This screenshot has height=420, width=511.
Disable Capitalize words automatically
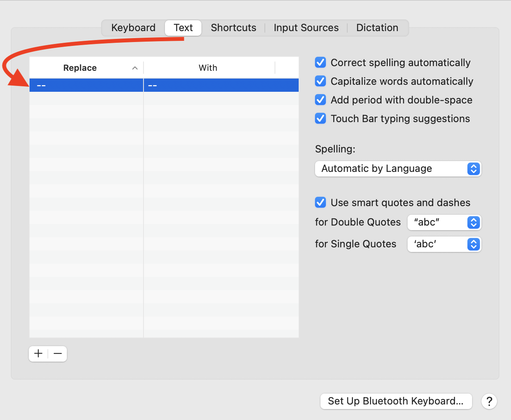pos(320,81)
